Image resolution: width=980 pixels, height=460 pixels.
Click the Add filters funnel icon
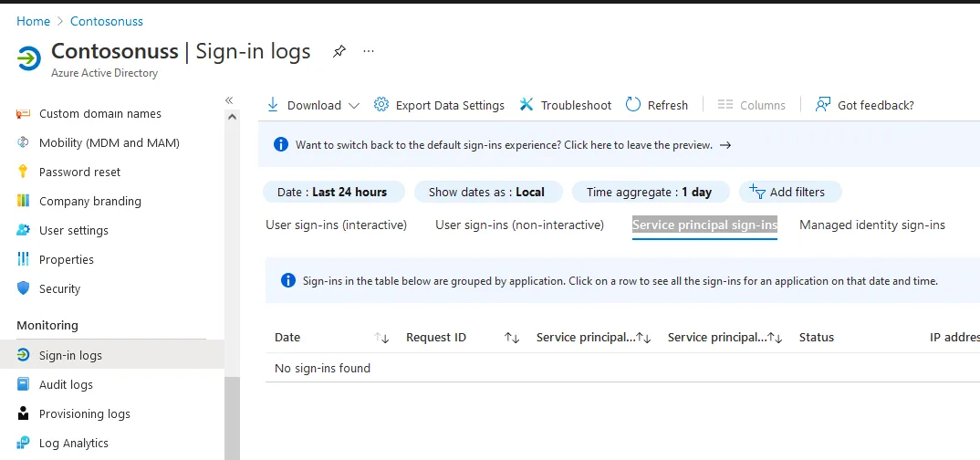[756, 192]
